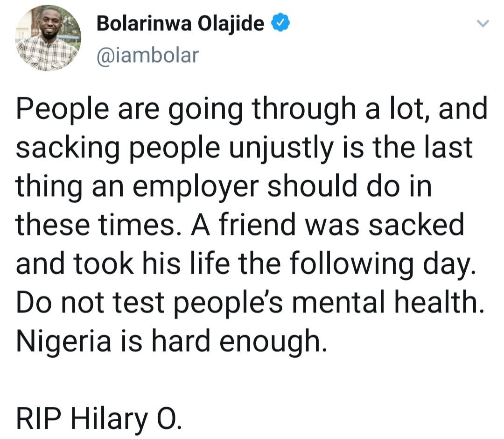Viewport: 504px width, 439px height.
Task: Click the text "Nigeria is hard enough."
Action: pos(172,341)
